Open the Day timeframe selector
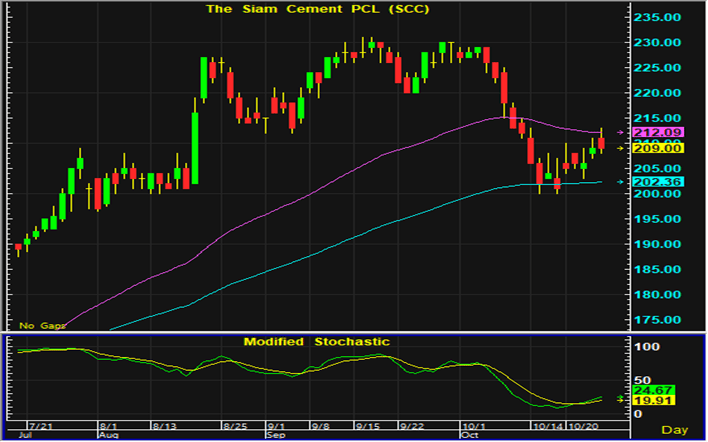The height and width of the screenshot is (442, 708). [676, 428]
